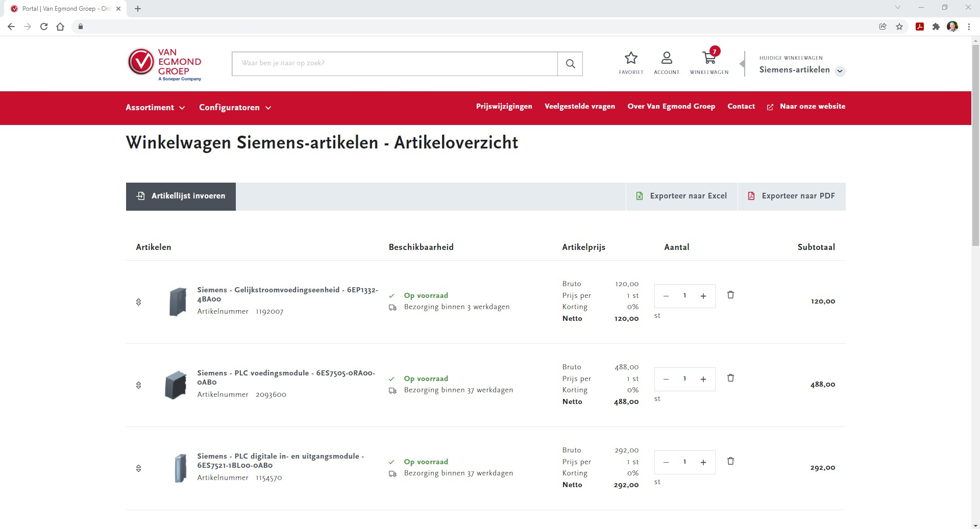Image resolution: width=980 pixels, height=529 pixels.
Task: Delete article 1192007 with trash icon
Action: click(x=730, y=295)
